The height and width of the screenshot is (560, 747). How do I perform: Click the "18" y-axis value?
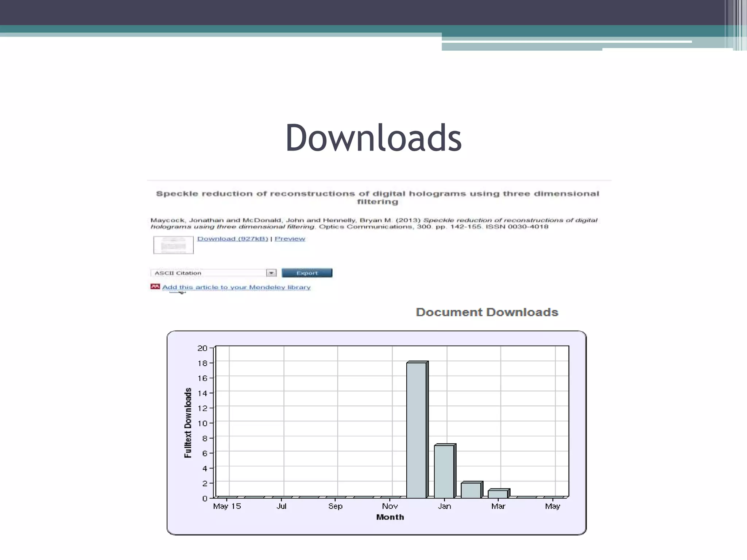202,363
